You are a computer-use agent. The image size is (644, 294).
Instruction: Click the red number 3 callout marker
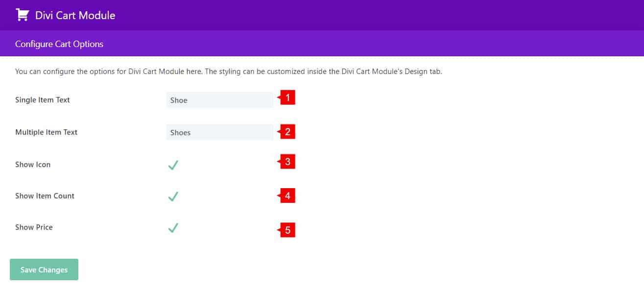[287, 162]
